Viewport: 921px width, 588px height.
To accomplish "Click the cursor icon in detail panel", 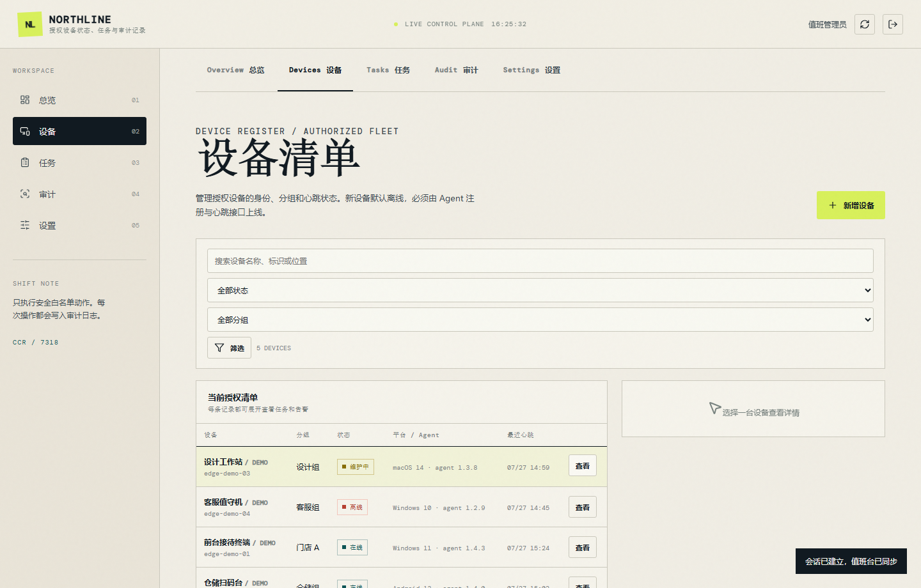I will pyautogui.click(x=714, y=408).
